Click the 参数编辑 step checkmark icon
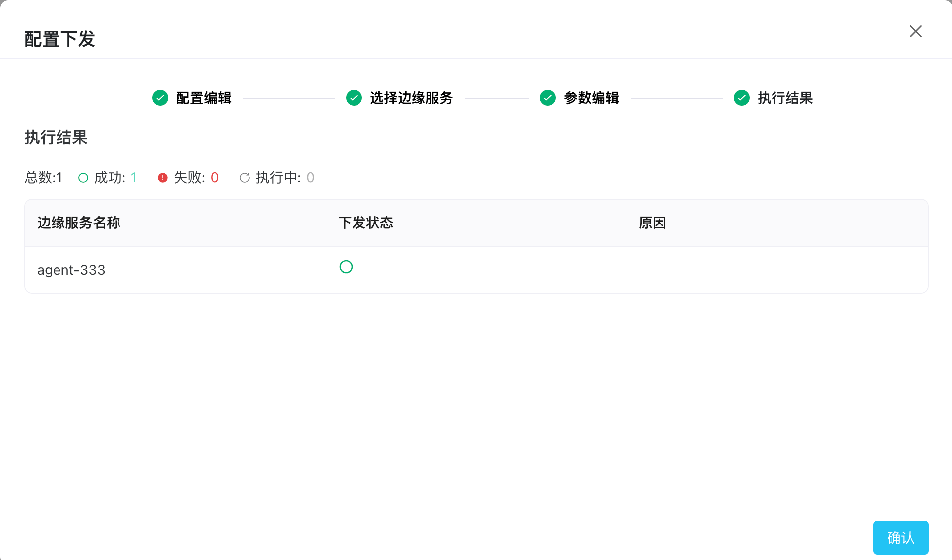Viewport: 952px width, 560px height. click(x=548, y=98)
